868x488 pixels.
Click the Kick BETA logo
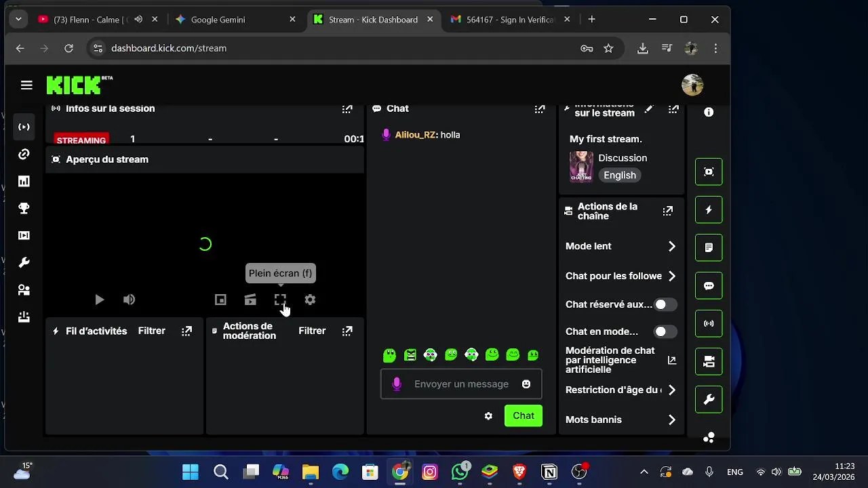pos(79,85)
